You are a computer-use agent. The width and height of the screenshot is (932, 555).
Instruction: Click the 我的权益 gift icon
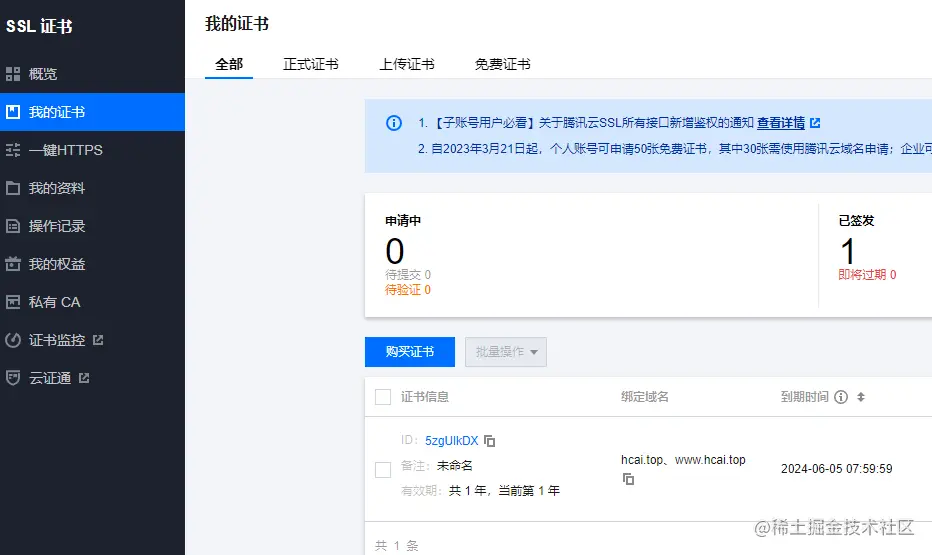[x=13, y=264]
